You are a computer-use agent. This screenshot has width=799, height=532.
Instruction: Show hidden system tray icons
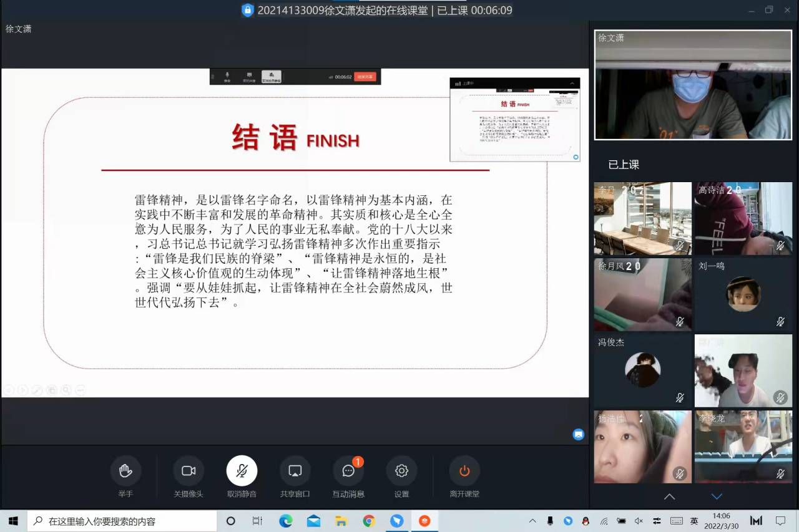(x=532, y=521)
